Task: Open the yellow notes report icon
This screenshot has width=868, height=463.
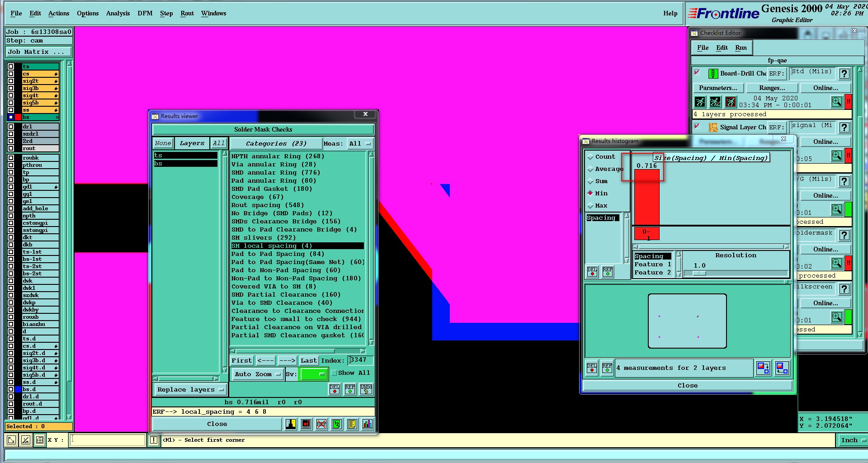Action: tap(352, 424)
